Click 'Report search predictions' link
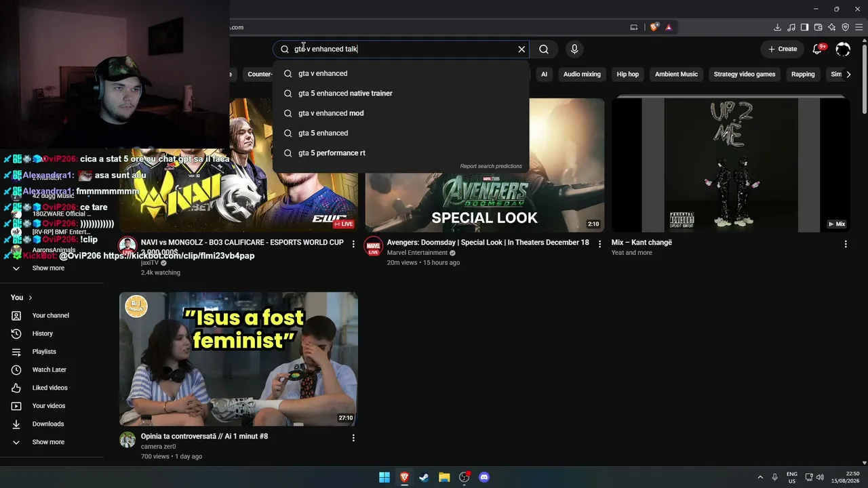 click(491, 166)
